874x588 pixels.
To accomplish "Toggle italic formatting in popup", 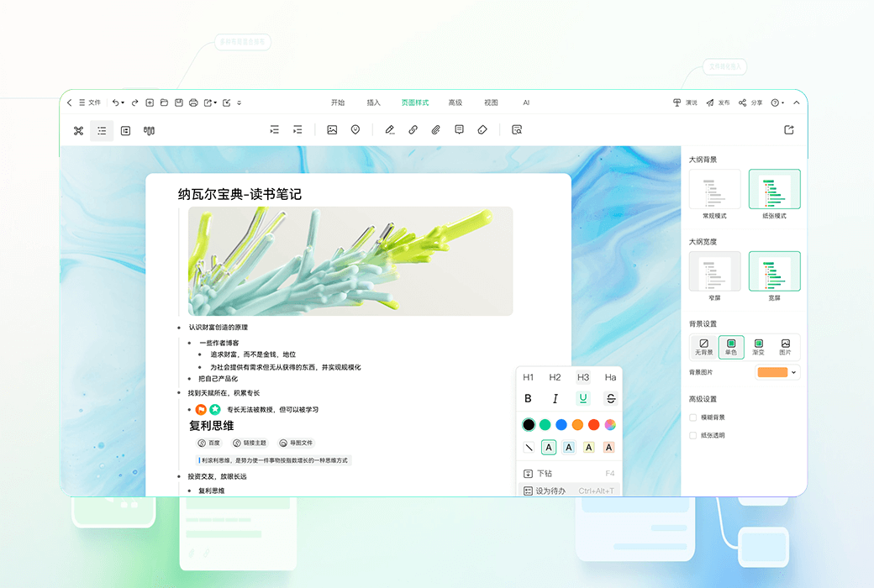I will tap(555, 398).
